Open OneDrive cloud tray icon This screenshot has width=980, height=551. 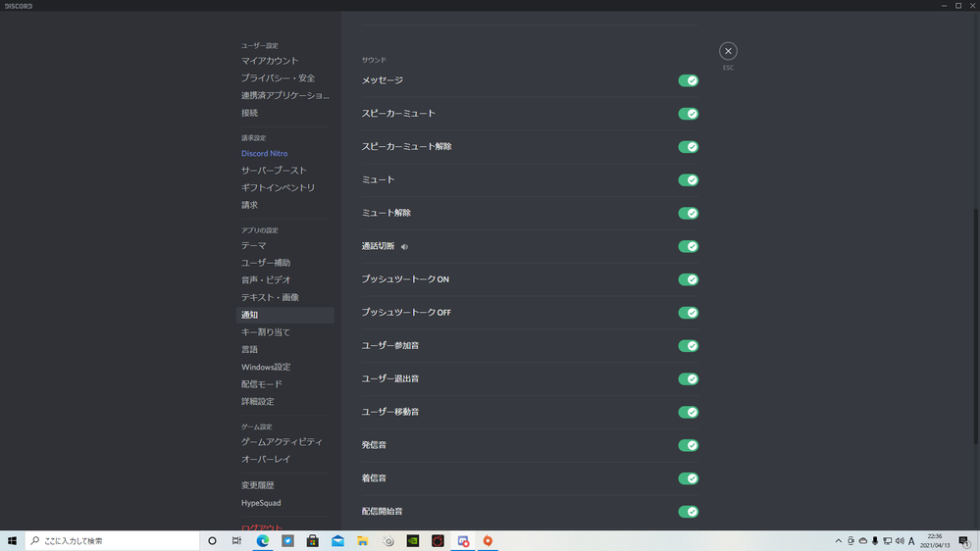tap(862, 541)
